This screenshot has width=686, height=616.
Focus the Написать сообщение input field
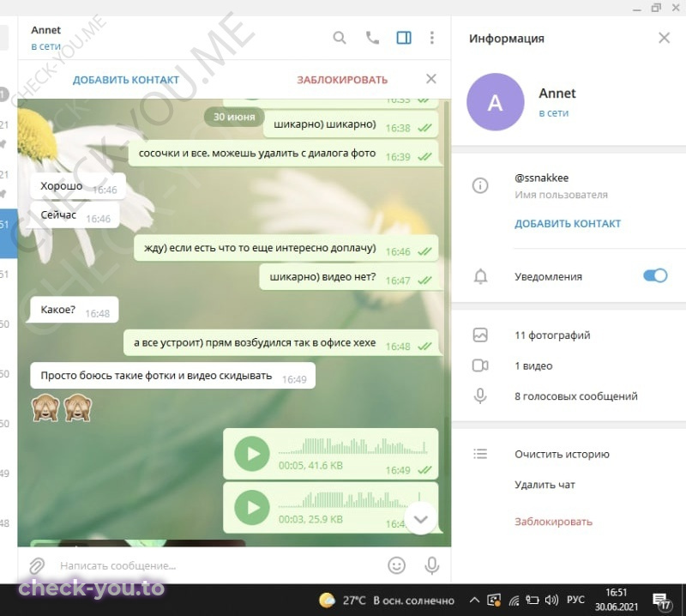pyautogui.click(x=219, y=565)
